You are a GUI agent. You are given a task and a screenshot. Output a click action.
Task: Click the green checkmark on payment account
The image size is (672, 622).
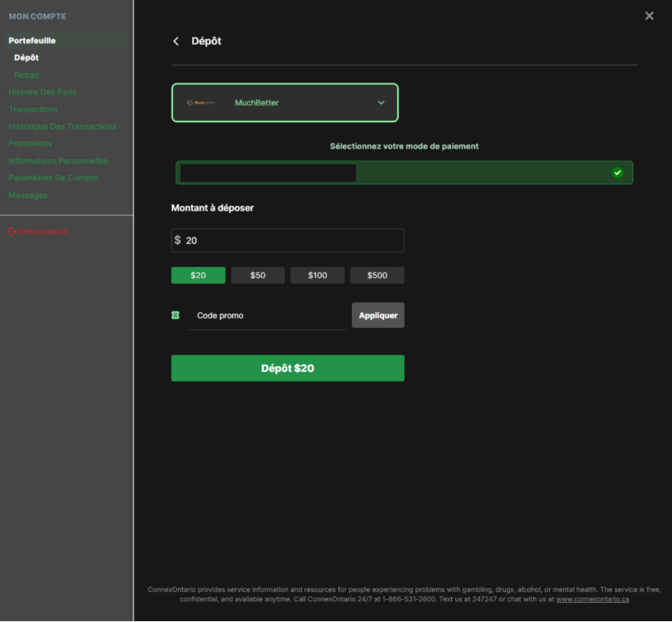[x=617, y=172]
